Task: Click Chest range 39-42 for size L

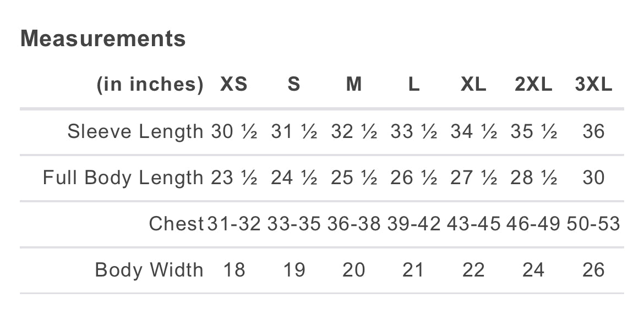Action: pos(414,224)
